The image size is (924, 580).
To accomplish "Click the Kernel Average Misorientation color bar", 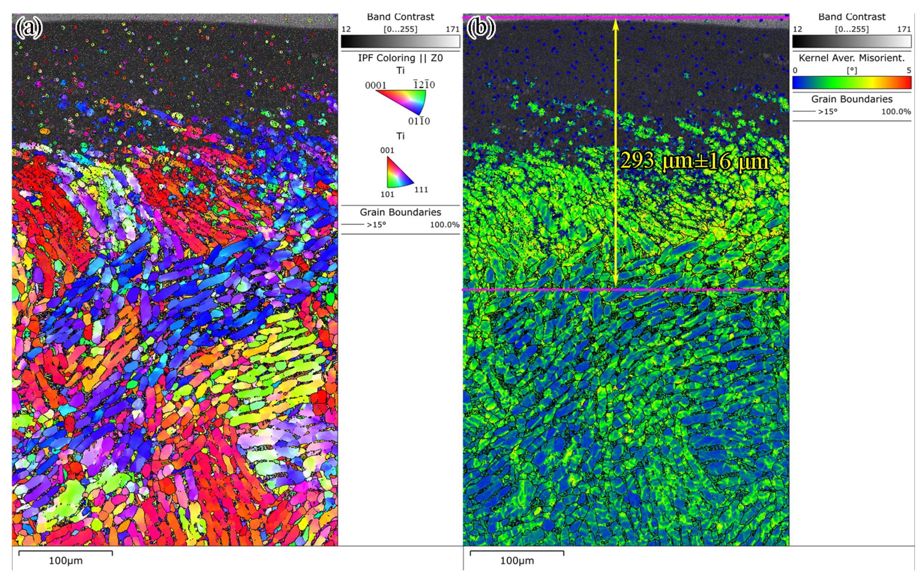I will 851,83.
